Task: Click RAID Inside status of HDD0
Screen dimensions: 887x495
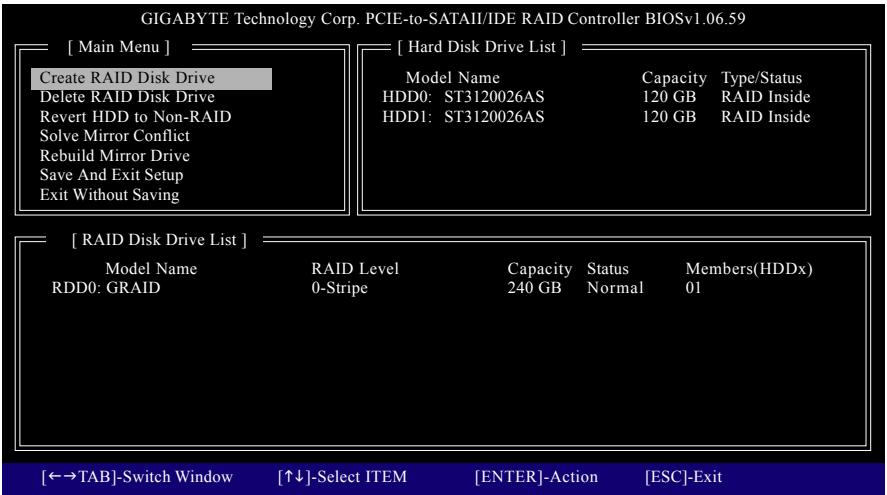Action: [x=765, y=97]
